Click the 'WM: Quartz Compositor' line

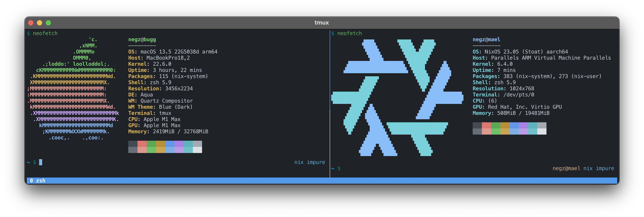pos(161,101)
